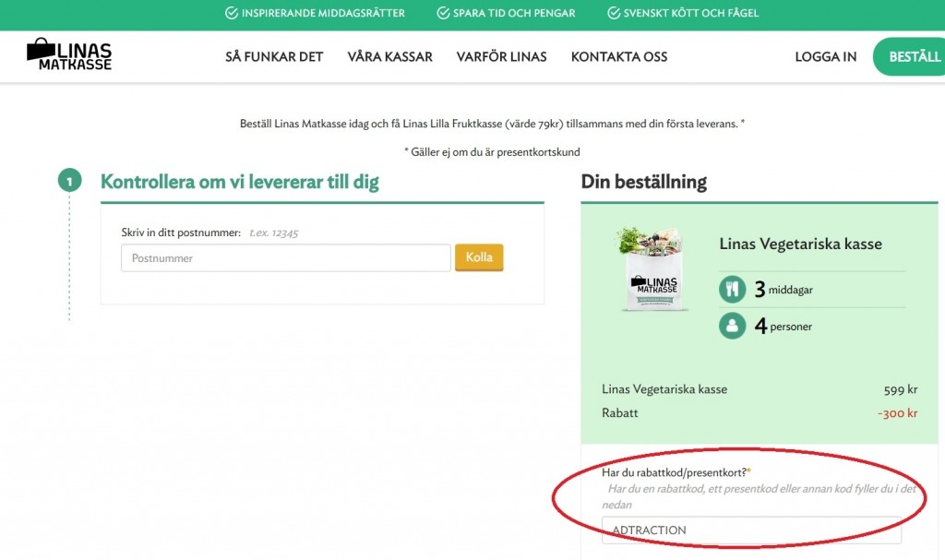
Task: Click the -300 kr discount amount
Action: coord(897,413)
